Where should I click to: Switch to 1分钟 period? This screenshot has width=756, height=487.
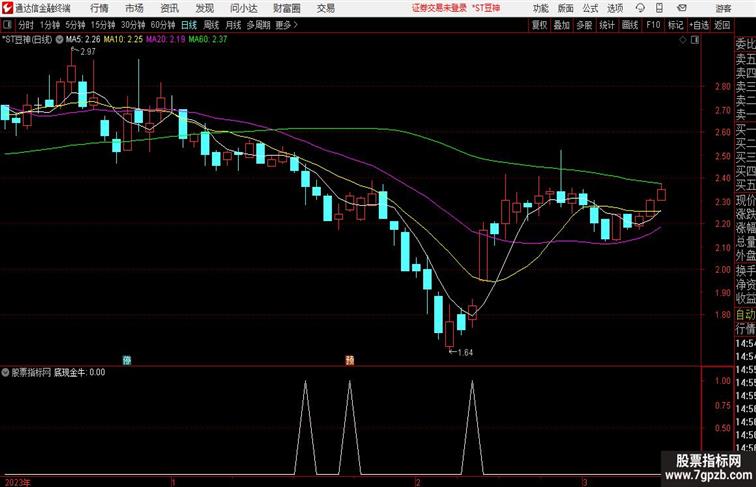(50, 25)
